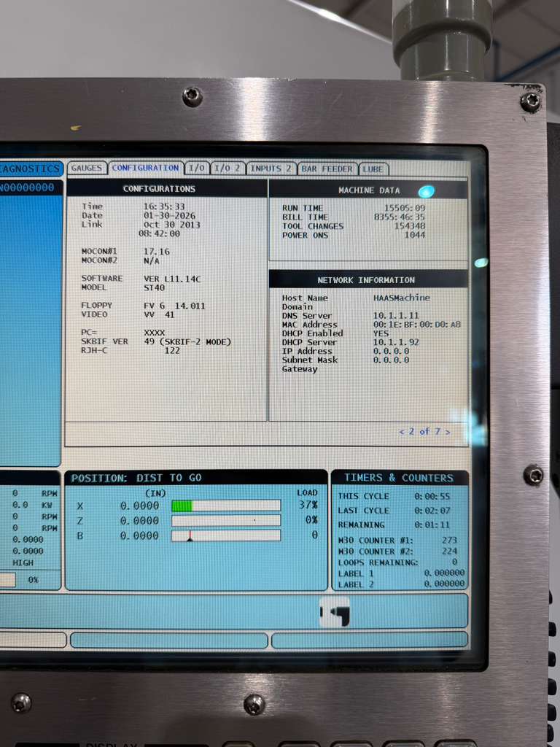Switch to the I/O tab

(x=196, y=169)
